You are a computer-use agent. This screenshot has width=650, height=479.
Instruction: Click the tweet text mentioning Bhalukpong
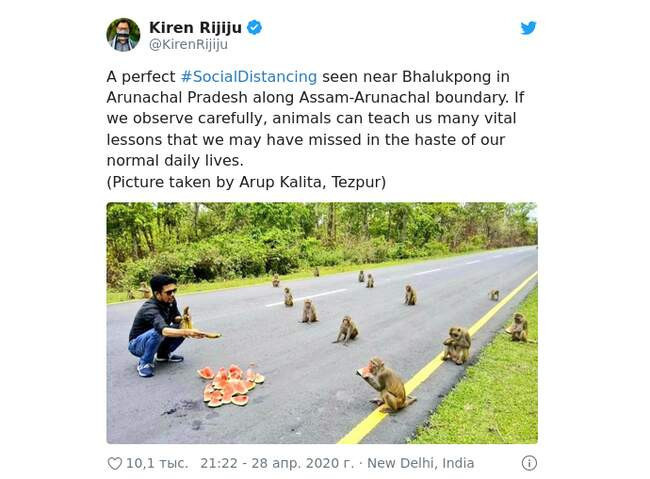(315, 118)
